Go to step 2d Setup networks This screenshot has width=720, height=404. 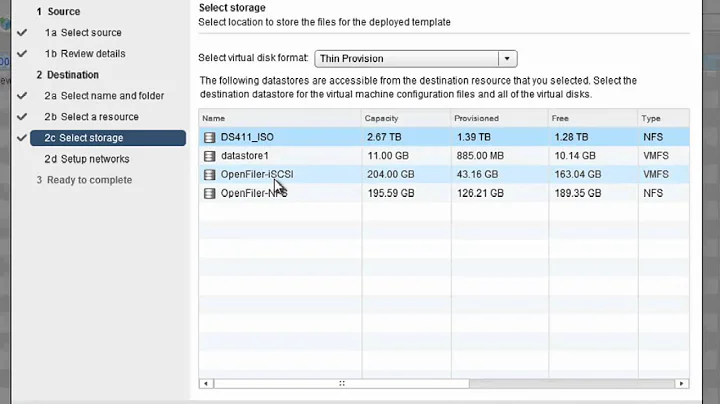[87, 159]
